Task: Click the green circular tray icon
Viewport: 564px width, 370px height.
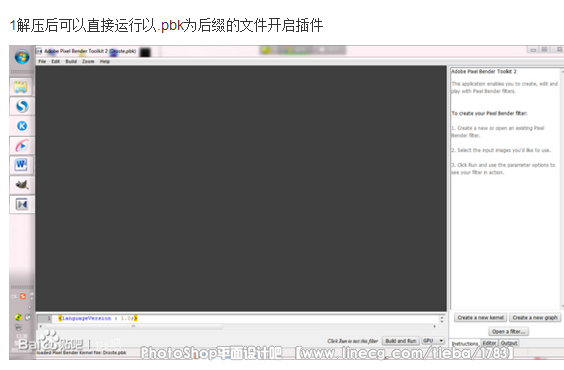Action: click(x=18, y=317)
